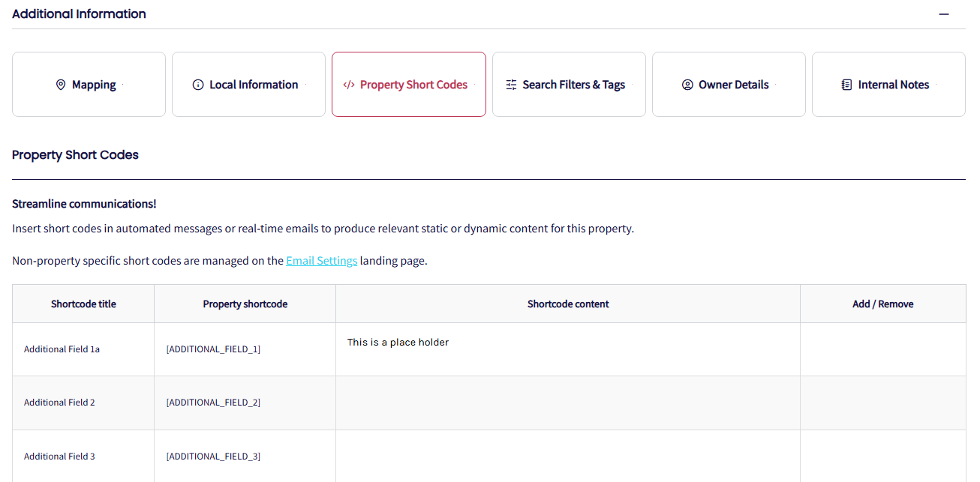Screen dimensions: 980x482
Task: Click the [ADDITIONAL_FIELD_1] shortcode text
Action: coord(213,349)
